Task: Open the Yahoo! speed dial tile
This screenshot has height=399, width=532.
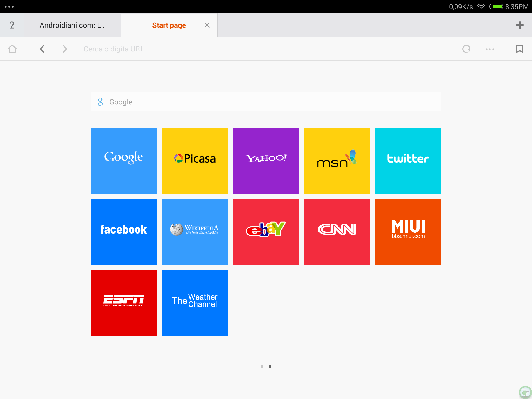Action: click(x=266, y=161)
